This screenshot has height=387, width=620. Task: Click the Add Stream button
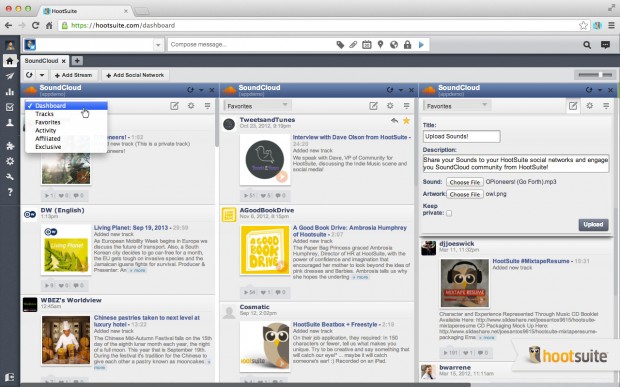click(x=74, y=75)
